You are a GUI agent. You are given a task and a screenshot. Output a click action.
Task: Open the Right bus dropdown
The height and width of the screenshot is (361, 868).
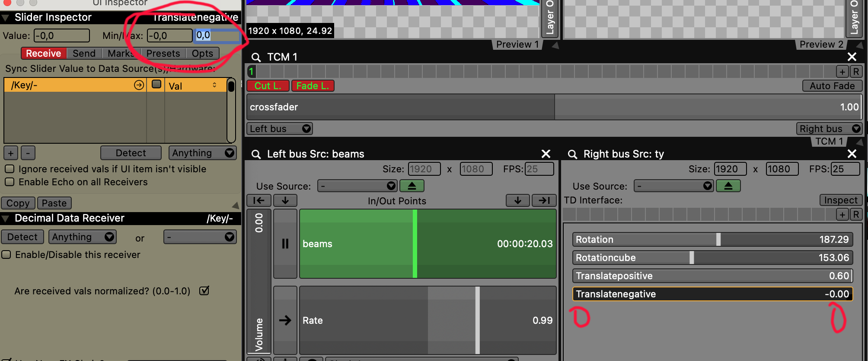point(829,129)
